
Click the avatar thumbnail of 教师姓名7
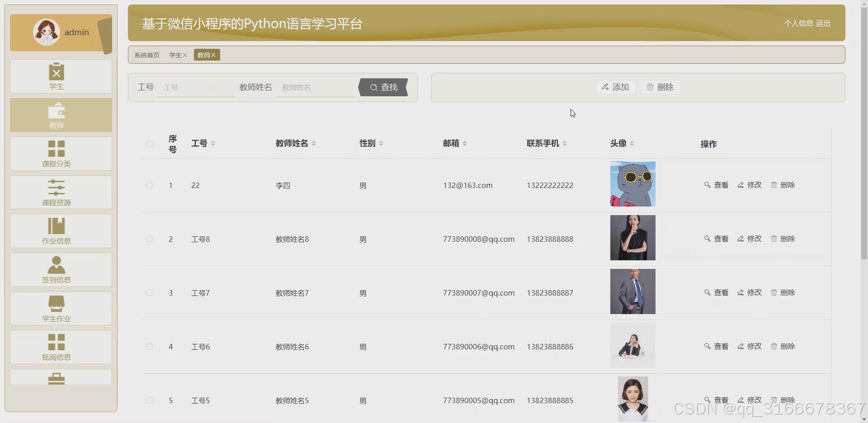click(x=632, y=291)
